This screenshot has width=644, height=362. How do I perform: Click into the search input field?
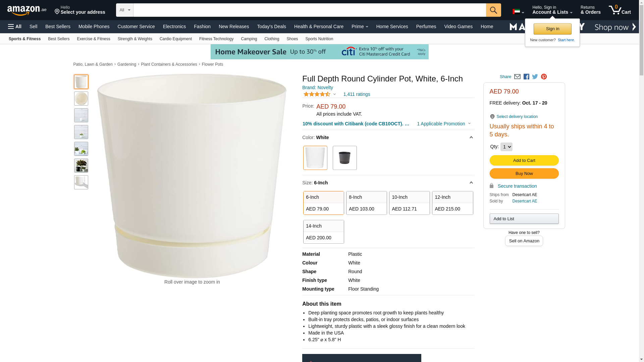click(x=309, y=10)
